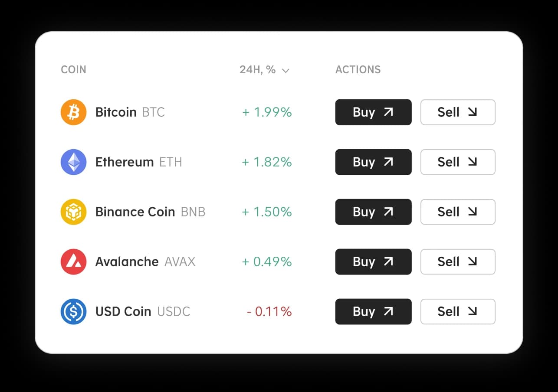Hit the Avalanche Sell button
This screenshot has height=392, width=558.
point(458,262)
